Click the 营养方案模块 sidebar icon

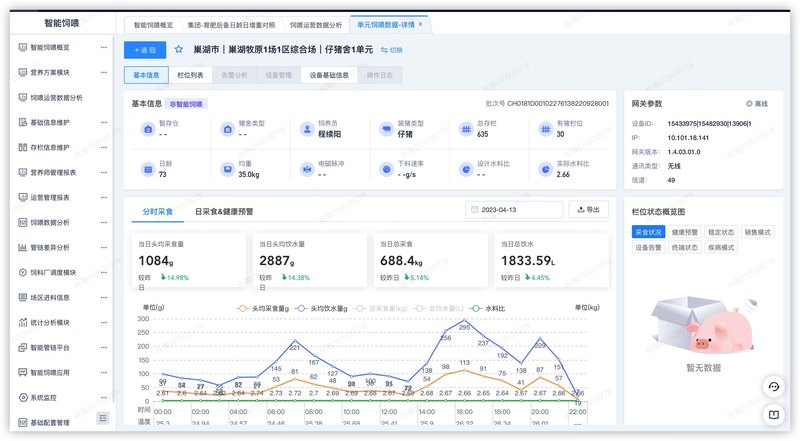pyautogui.click(x=22, y=72)
